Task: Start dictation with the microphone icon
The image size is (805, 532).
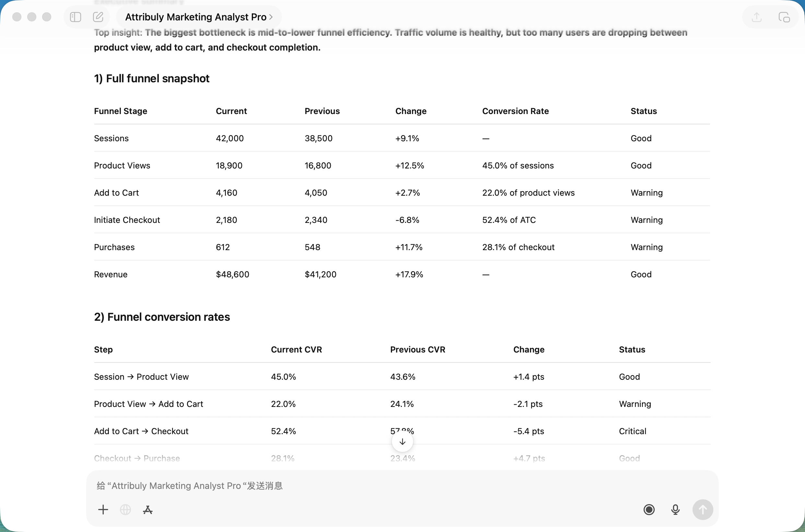Action: coord(675,510)
